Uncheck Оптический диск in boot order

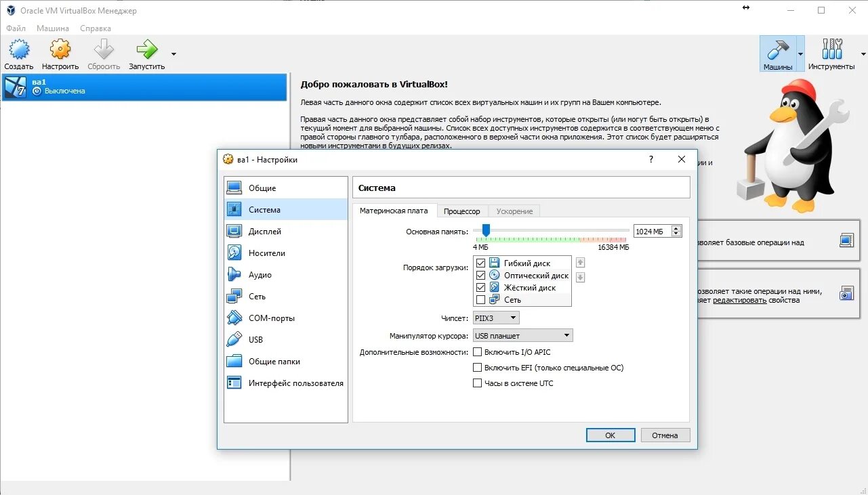click(480, 275)
